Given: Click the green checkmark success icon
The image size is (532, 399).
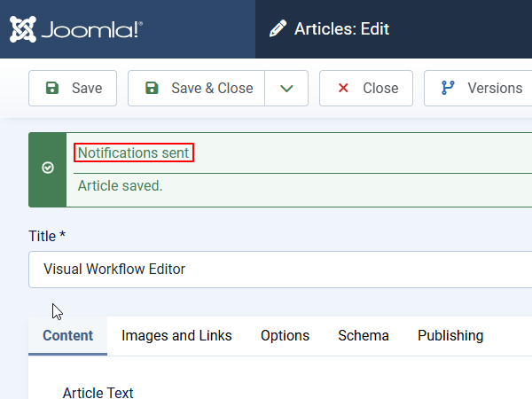Looking at the screenshot, I should 48,168.
